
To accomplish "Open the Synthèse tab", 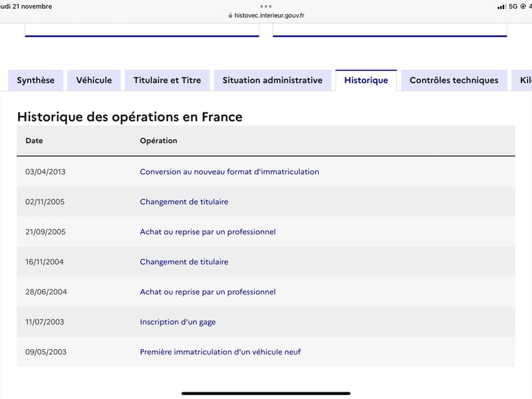I will pyautogui.click(x=36, y=80).
